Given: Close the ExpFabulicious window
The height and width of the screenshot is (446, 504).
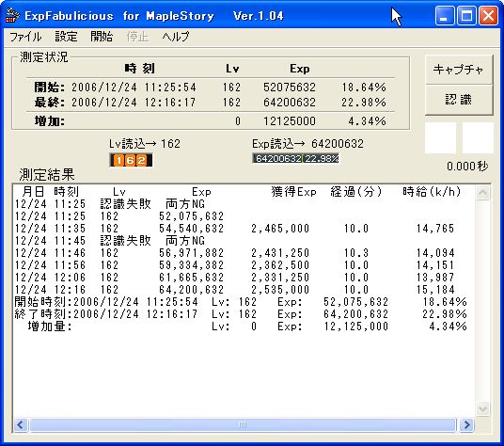Looking at the screenshot, I should click(488, 15).
